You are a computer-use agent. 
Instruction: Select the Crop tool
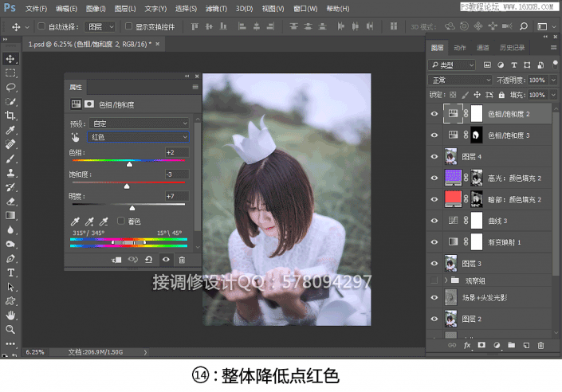pyautogui.click(x=10, y=116)
